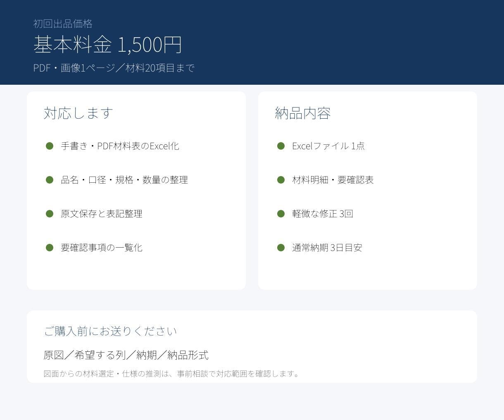Click the heading 基本料金 1,500円
The width and height of the screenshot is (504, 420).
click(107, 44)
